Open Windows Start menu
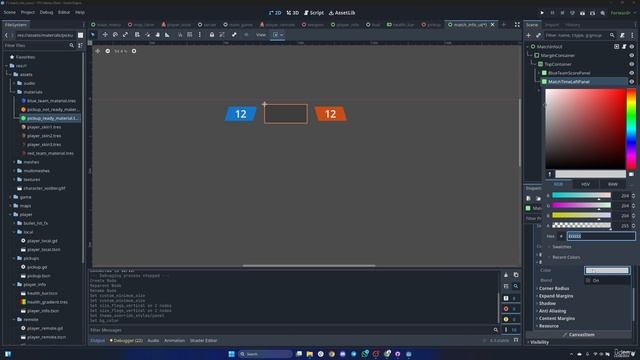 (231, 354)
